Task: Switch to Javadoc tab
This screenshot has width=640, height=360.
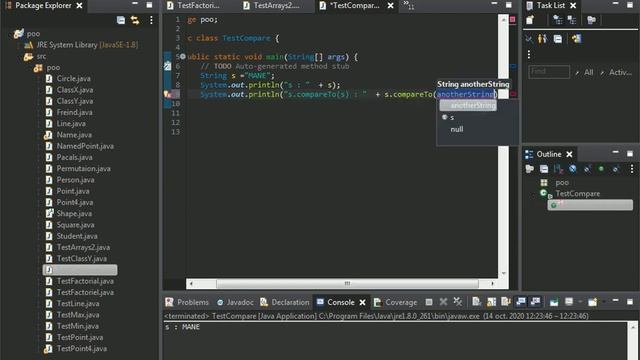Action: click(x=235, y=302)
